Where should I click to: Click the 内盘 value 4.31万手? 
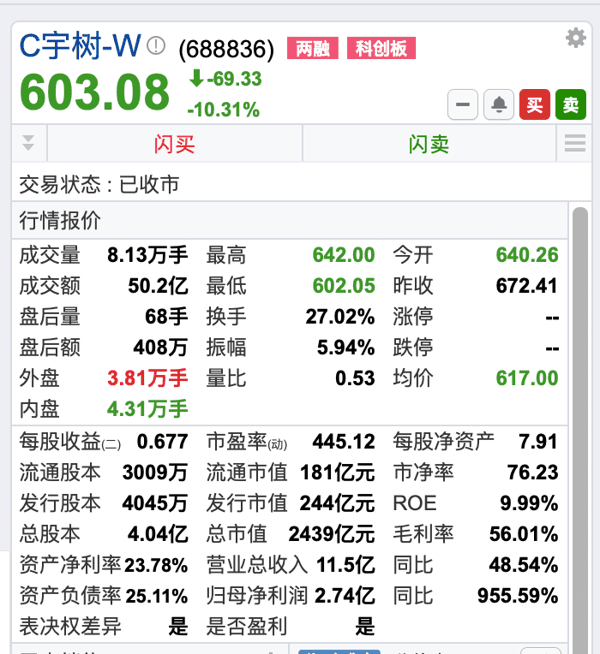(x=148, y=409)
